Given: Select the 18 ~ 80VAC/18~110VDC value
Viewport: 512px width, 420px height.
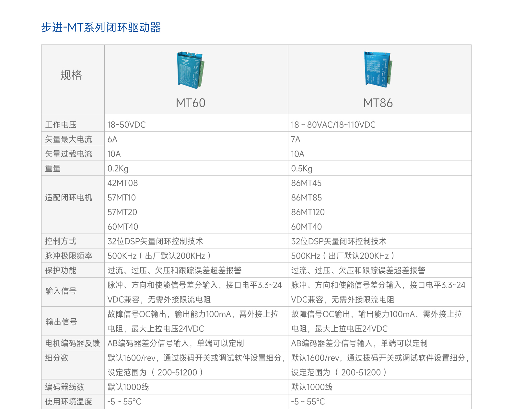Looking at the screenshot, I should click(x=333, y=125).
